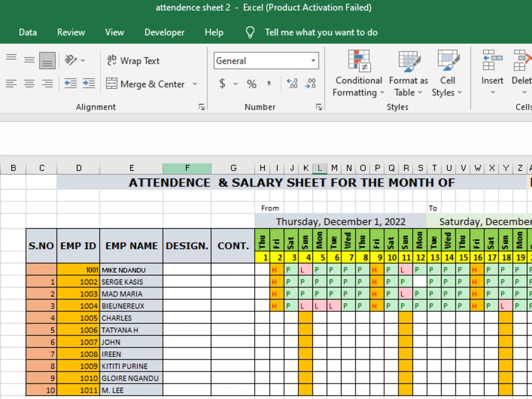Select cell with name SERGE KASIS
Screen dimensions: 532x399
click(x=131, y=281)
